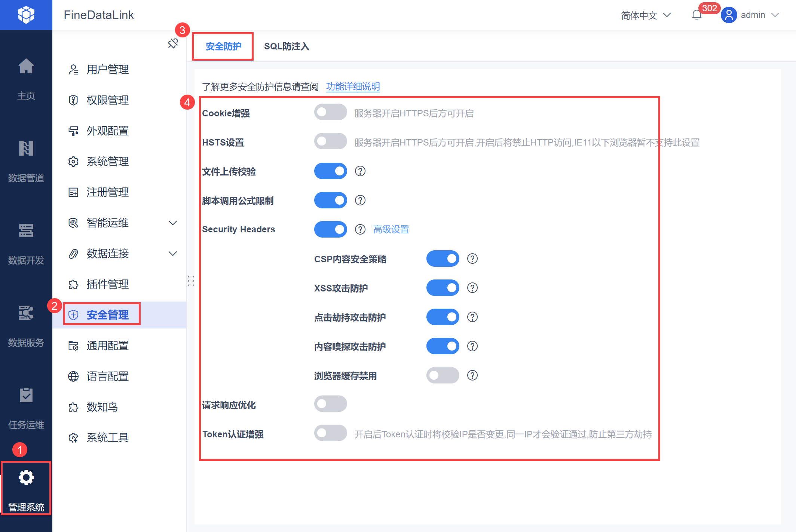The height and width of the screenshot is (532, 796).
Task: Disable the 文件上传校验 toggle
Action: (x=330, y=171)
